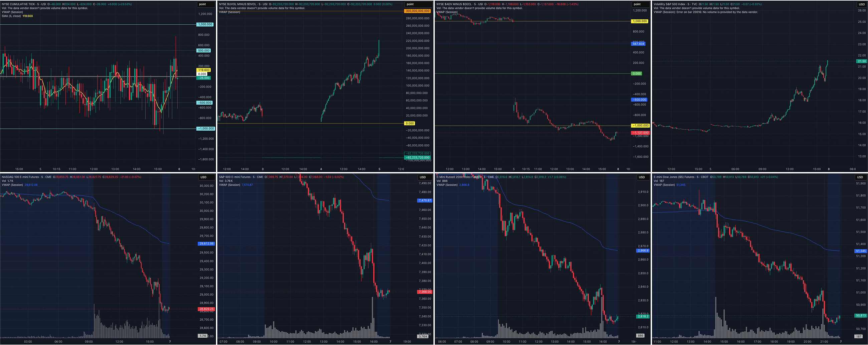Click the blue 2,866.8 VWAP label on Russell chart
The image size is (868, 345).
(x=643, y=250)
